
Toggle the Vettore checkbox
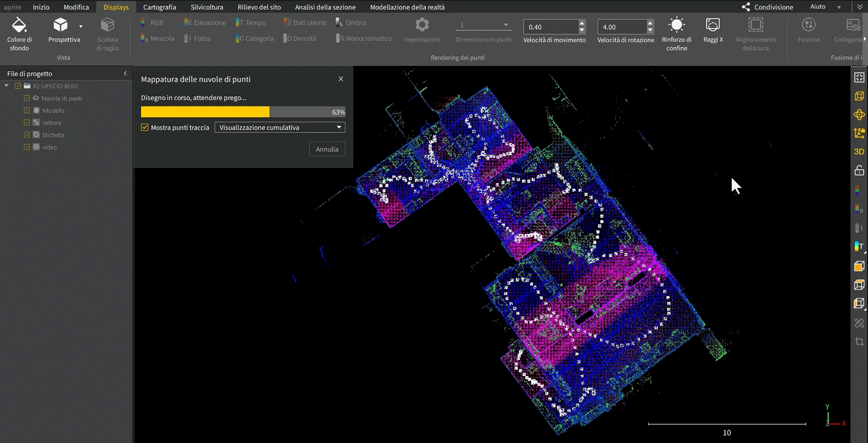(x=27, y=123)
